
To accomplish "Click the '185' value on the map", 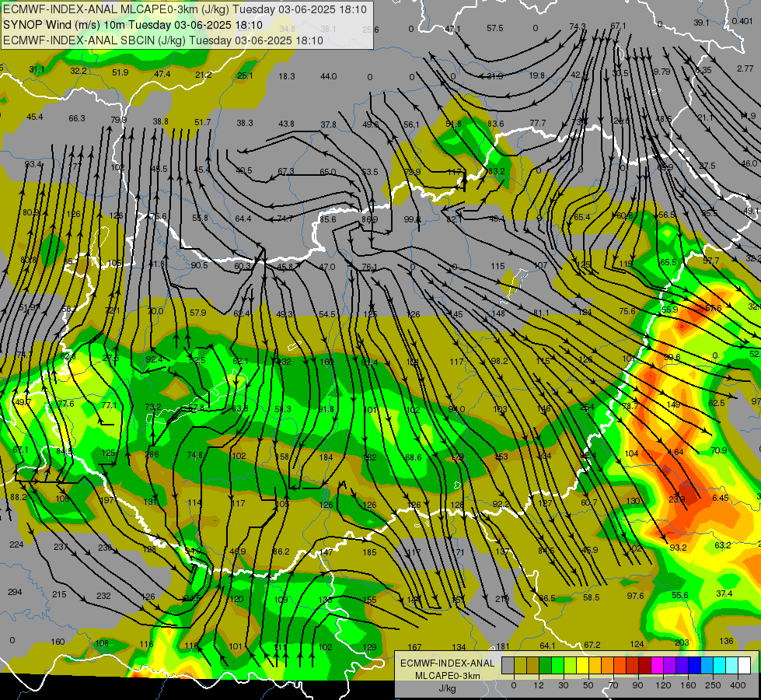I will [x=369, y=552].
